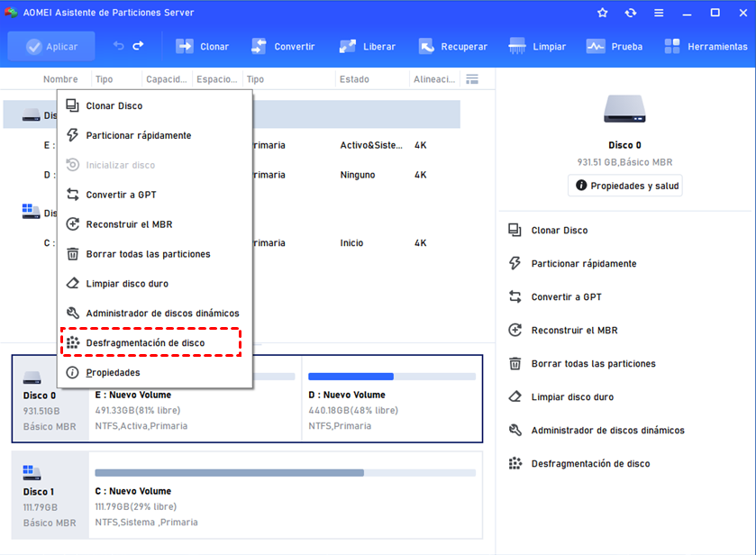
Task: Choose Propiedades in the context menu
Action: click(x=155, y=373)
